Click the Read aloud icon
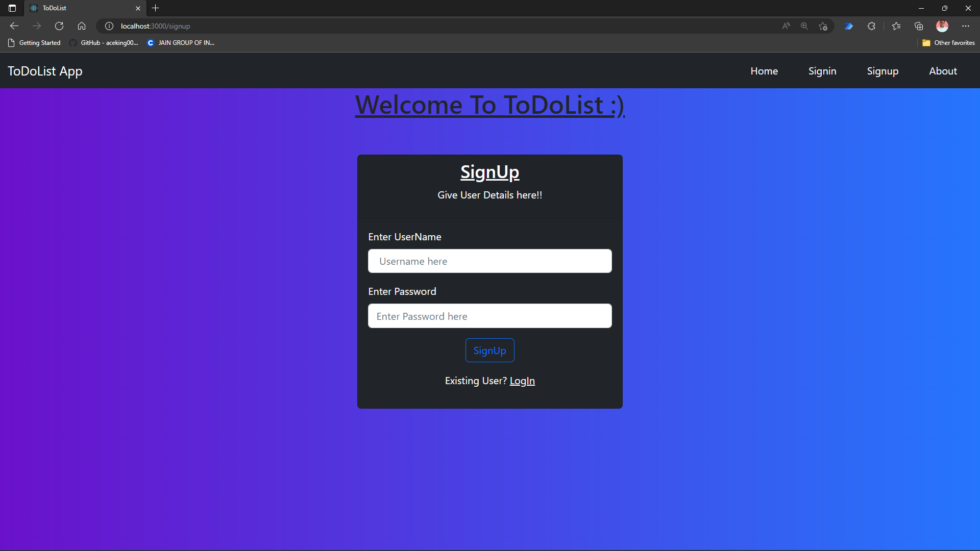The image size is (980, 551). 786,26
